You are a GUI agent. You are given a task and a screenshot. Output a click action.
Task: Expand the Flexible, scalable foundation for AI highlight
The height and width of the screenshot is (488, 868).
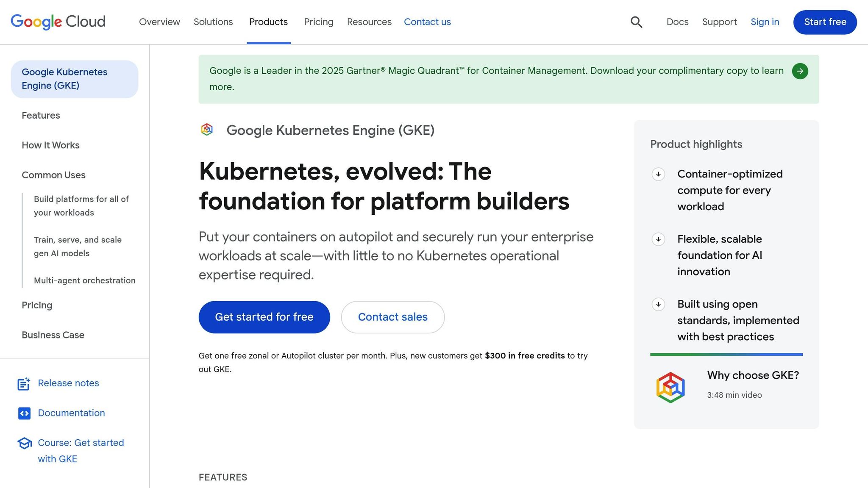click(x=658, y=239)
